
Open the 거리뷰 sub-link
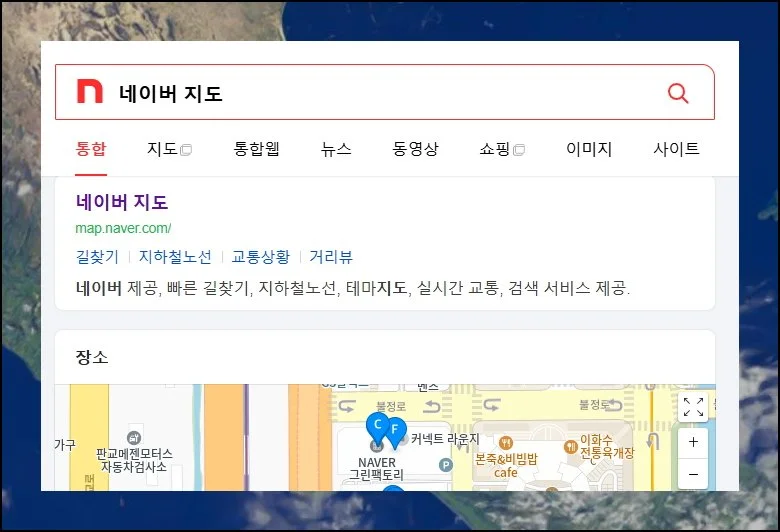pos(331,257)
